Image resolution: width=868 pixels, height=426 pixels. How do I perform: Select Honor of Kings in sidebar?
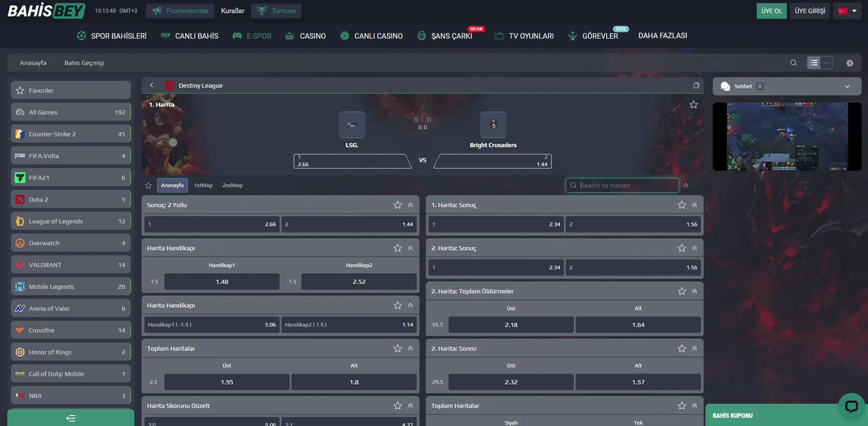click(x=70, y=352)
